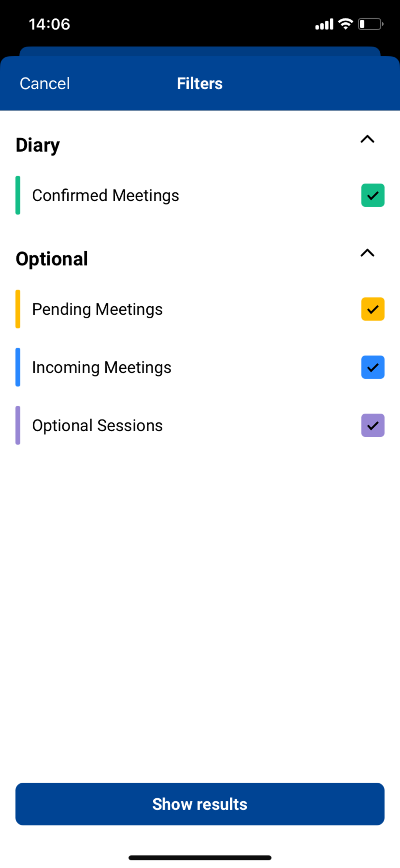The image size is (400, 868).
Task: Tap the yellow Pending Meetings color bar
Action: pos(18,309)
